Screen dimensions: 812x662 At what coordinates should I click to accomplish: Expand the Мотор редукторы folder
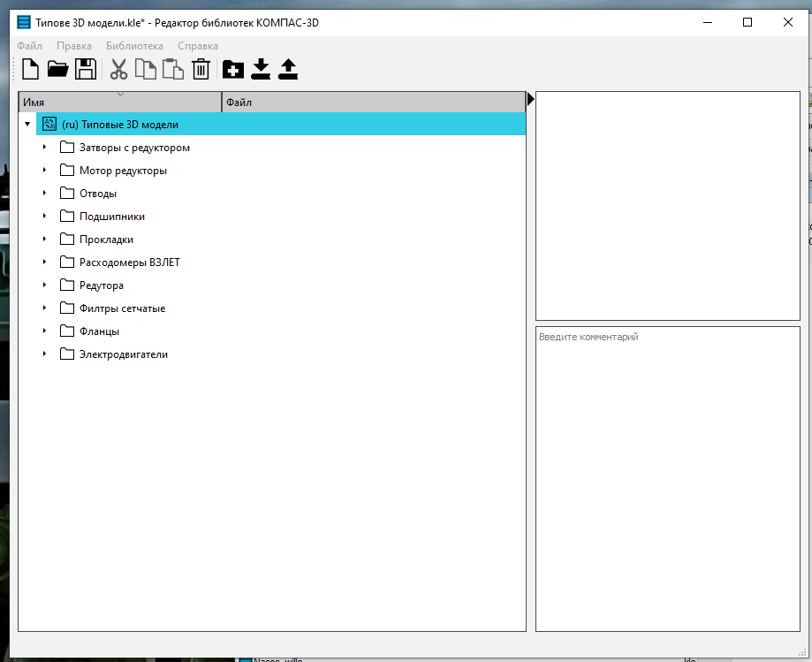click(44, 170)
